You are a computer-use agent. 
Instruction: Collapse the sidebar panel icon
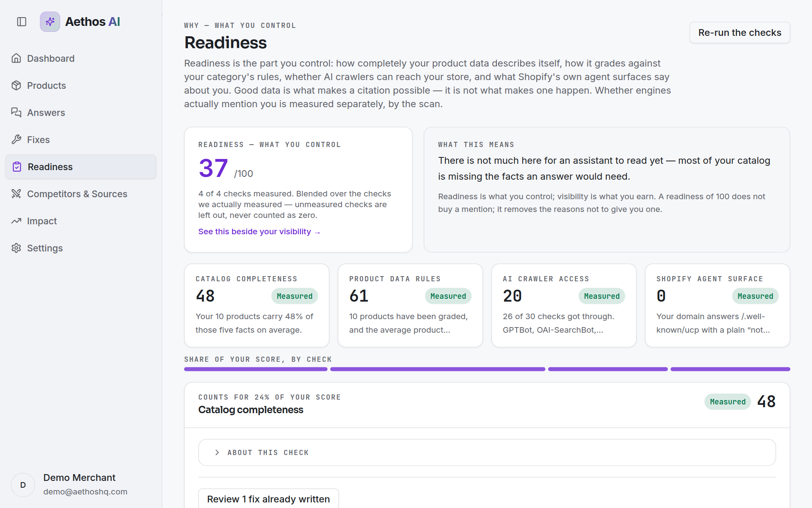(x=21, y=22)
